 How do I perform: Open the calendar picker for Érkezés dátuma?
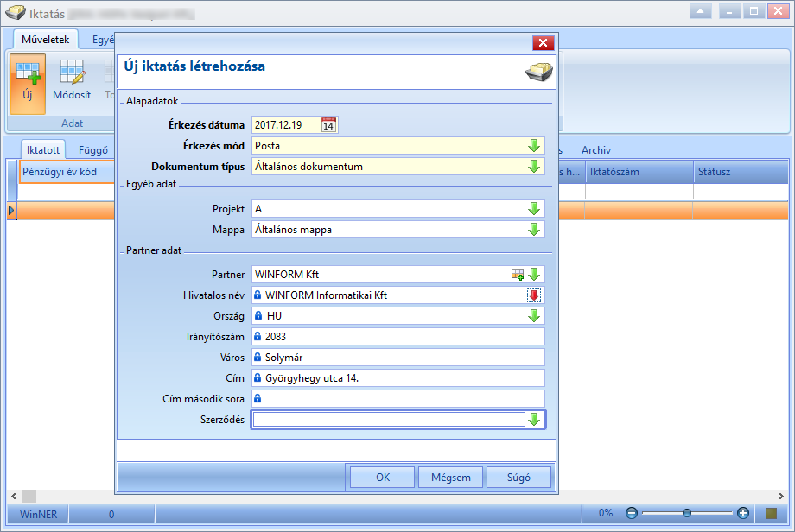coord(328,124)
